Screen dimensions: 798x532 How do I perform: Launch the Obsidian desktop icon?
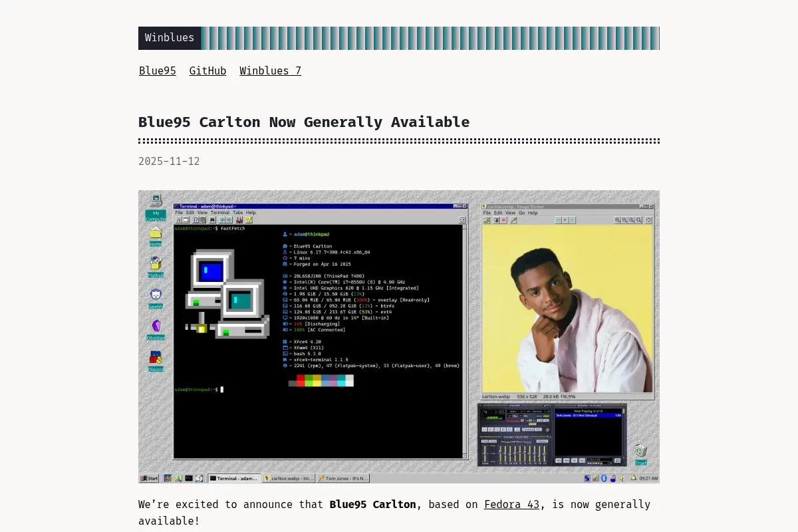(156, 330)
